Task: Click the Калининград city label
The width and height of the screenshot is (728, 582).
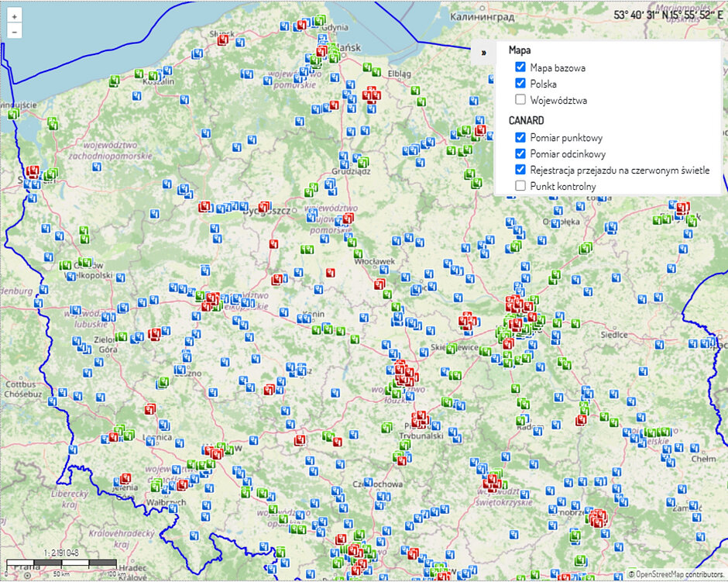Action: [x=482, y=17]
